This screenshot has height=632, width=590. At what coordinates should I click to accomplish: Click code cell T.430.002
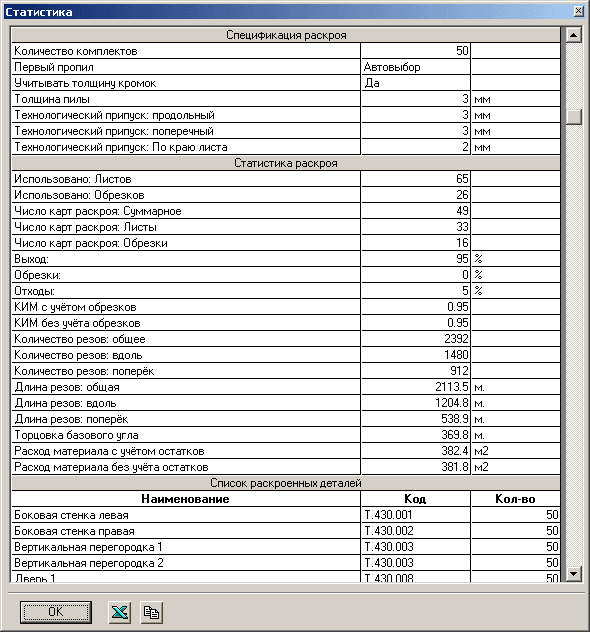[415, 531]
